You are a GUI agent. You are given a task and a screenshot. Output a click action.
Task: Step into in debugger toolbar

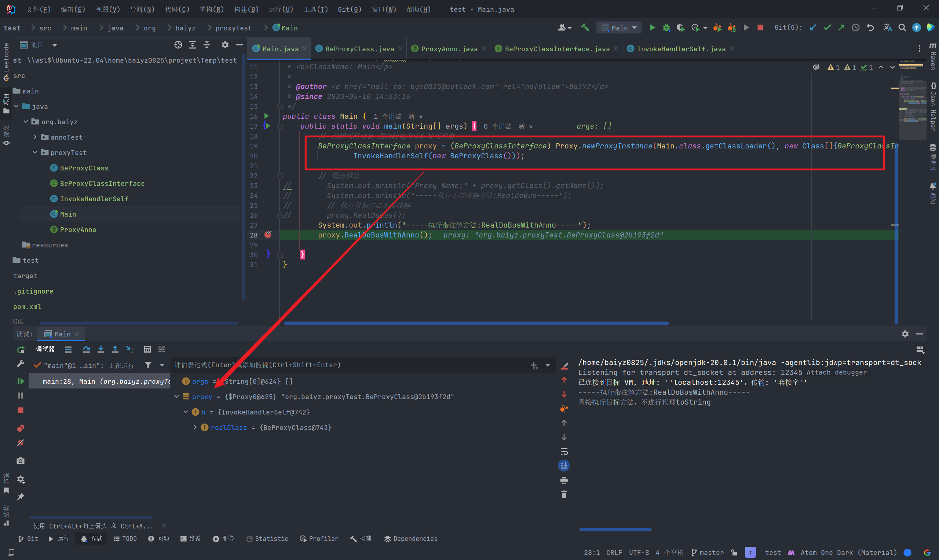coord(101,349)
